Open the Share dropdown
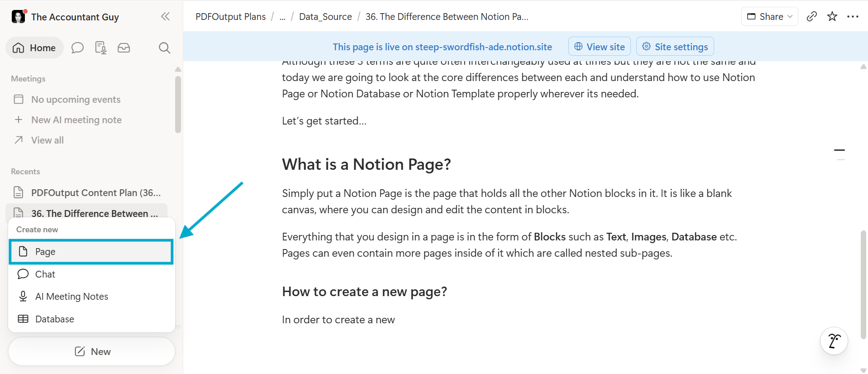Viewport: 868px width, 374px height. 769,17
